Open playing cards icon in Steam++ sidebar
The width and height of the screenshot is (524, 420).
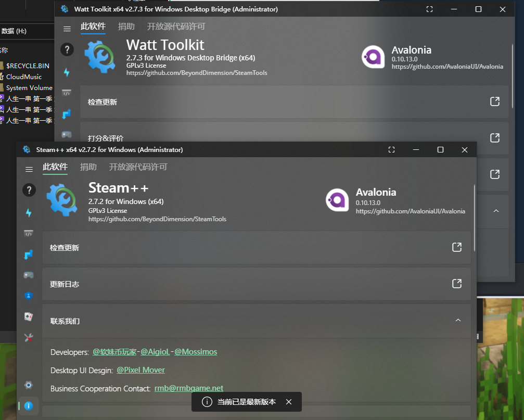click(29, 316)
